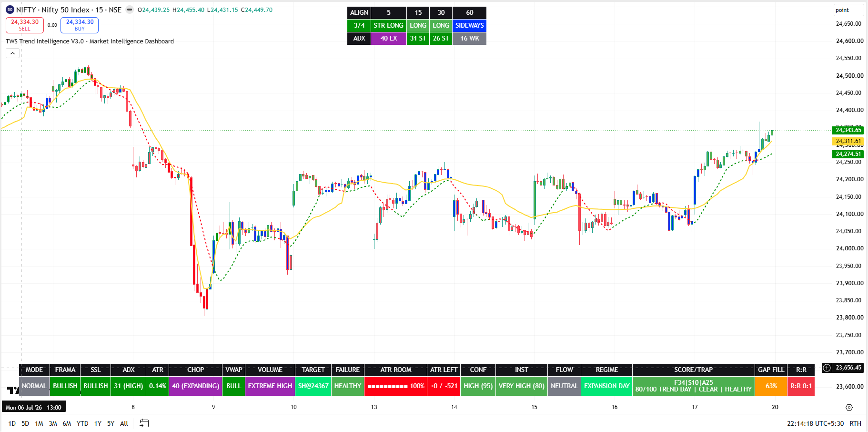Switch the date range to YTD
Viewport: 868px width, 432px height.
pyautogui.click(x=82, y=423)
